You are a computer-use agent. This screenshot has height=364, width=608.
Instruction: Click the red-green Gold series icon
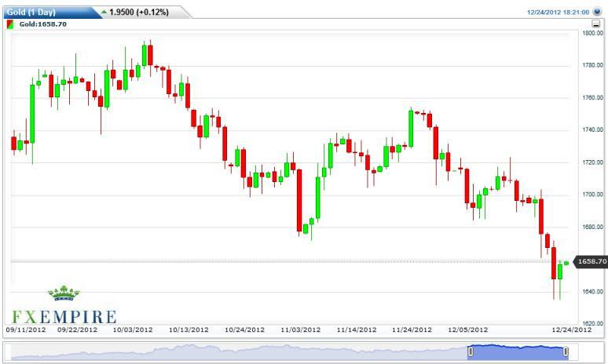coord(10,24)
